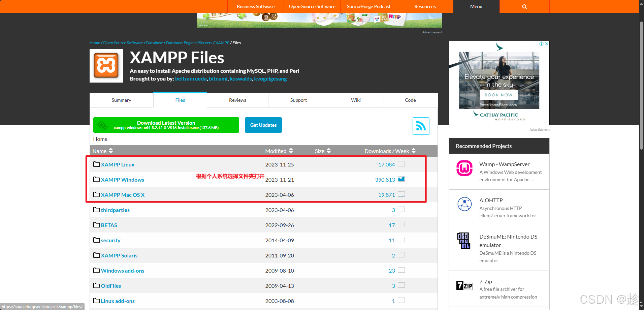
Task: Click the security folder icon
Action: 97,240
